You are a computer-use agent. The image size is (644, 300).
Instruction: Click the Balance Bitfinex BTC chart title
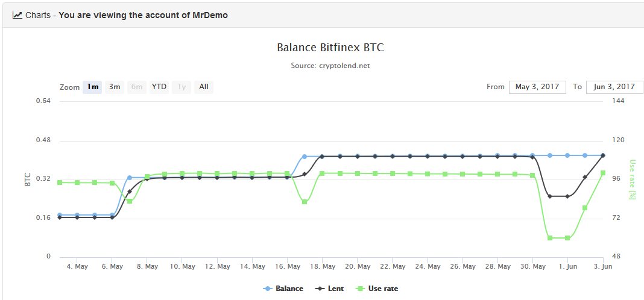(330, 48)
